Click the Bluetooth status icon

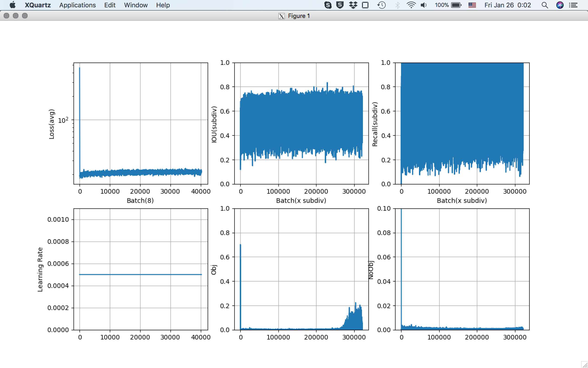tap(398, 5)
